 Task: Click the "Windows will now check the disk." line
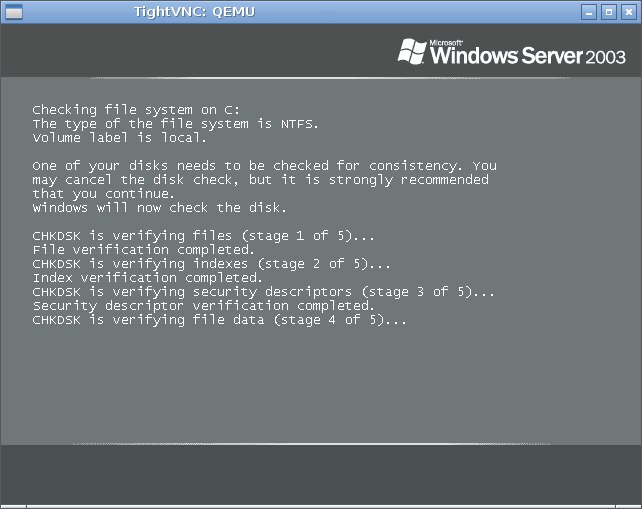[x=160, y=208]
